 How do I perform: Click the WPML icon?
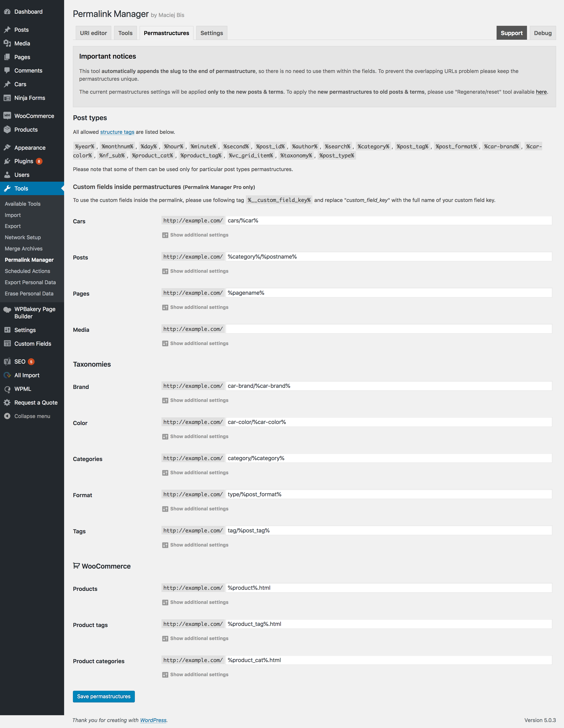tap(7, 389)
